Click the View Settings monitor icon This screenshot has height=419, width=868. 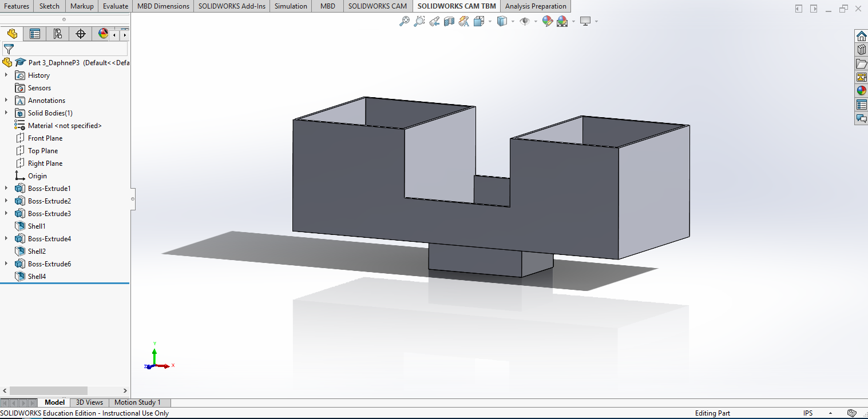585,21
